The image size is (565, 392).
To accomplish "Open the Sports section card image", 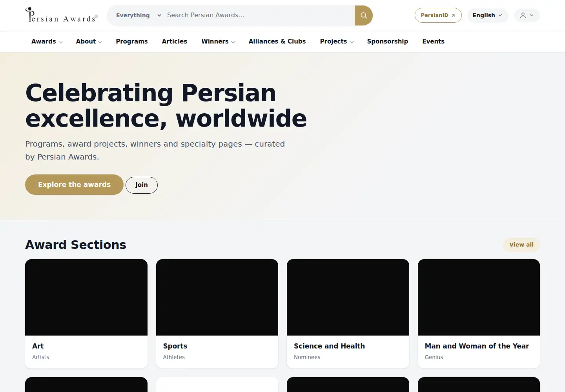I will click(217, 297).
